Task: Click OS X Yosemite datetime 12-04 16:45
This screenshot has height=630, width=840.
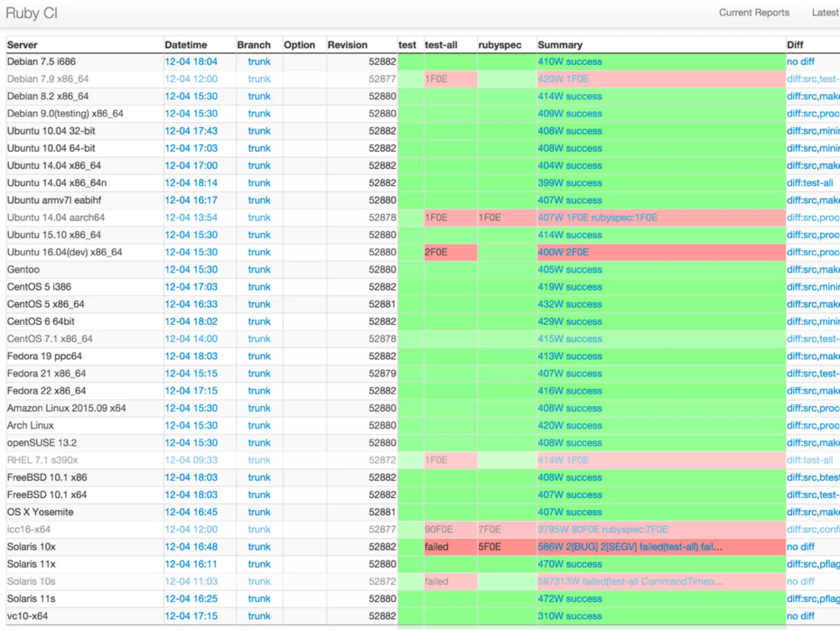Action: pyautogui.click(x=191, y=512)
